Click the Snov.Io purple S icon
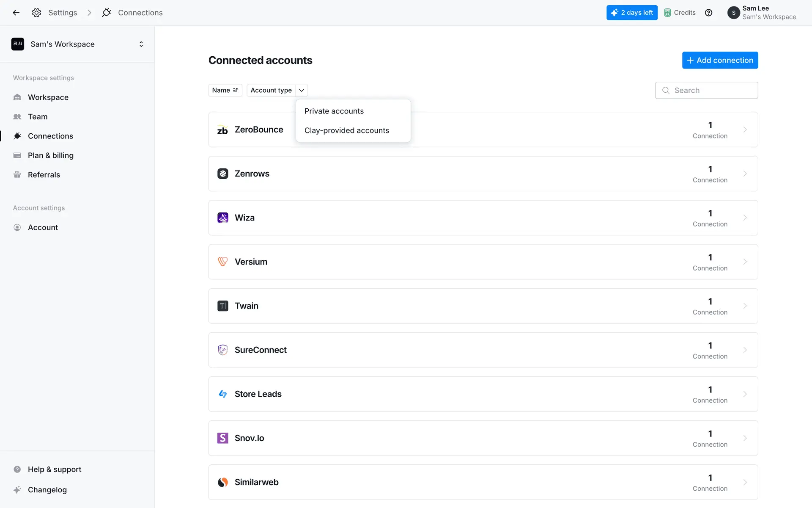Image resolution: width=812 pixels, height=508 pixels. tap(222, 438)
